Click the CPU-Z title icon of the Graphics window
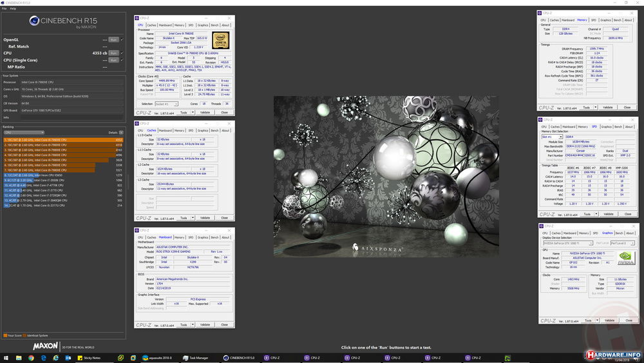644x363 pixels. click(541, 226)
